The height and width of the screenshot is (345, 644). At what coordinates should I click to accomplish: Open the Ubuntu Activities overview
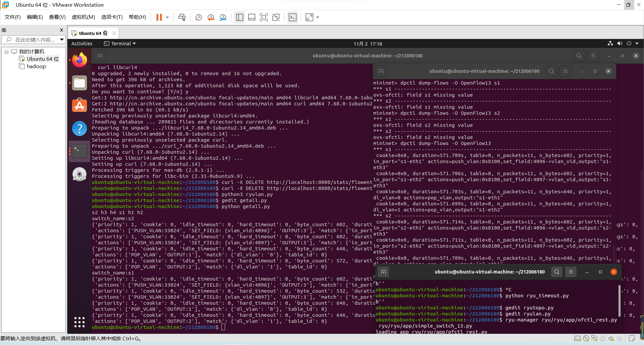click(82, 44)
